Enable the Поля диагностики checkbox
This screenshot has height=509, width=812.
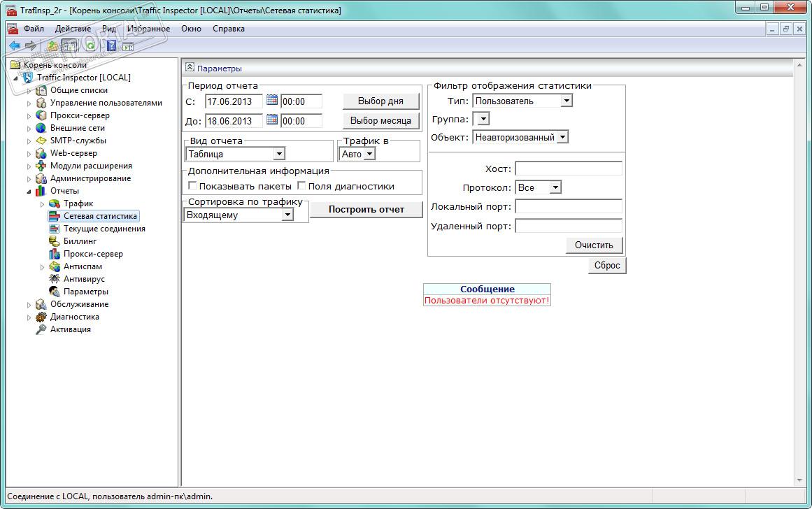tap(301, 185)
